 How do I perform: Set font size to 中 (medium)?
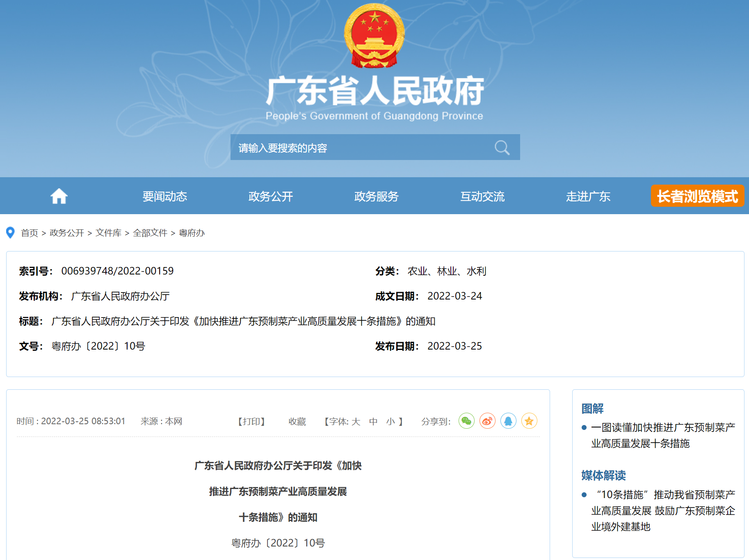pyautogui.click(x=373, y=421)
